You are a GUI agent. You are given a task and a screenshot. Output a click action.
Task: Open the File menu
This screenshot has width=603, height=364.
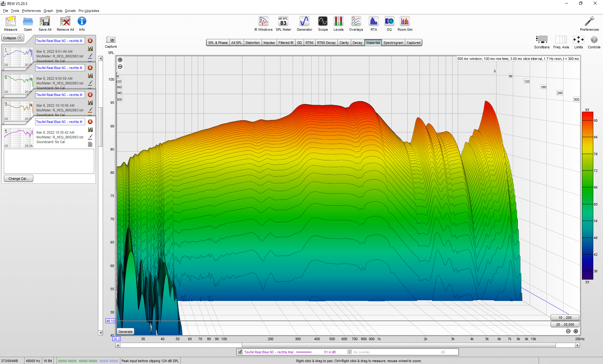(x=6, y=11)
